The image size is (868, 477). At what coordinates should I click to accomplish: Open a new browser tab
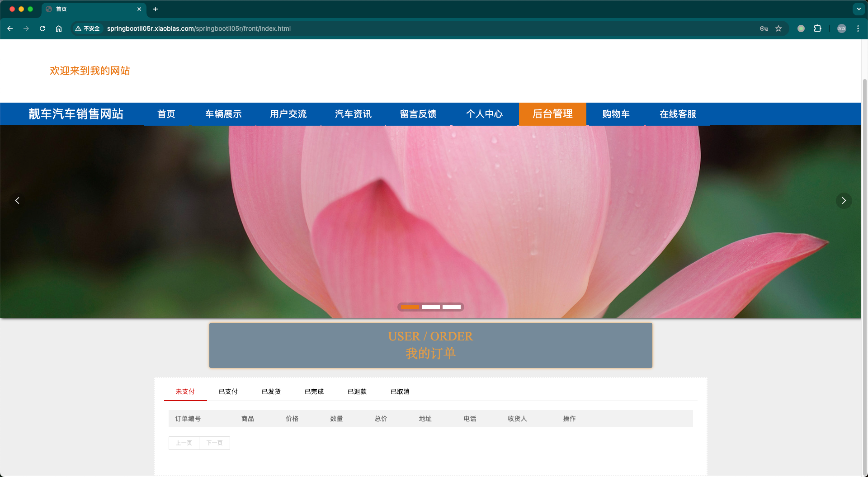(156, 9)
